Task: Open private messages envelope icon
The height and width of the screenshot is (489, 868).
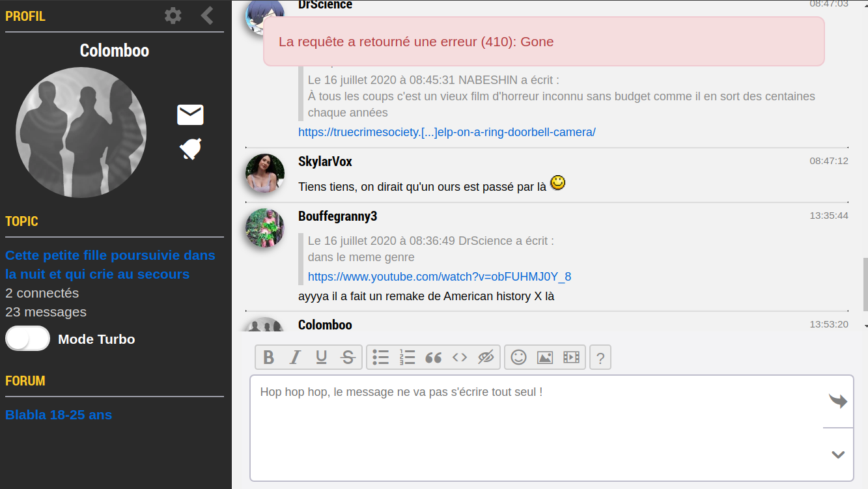Action: [x=190, y=115]
